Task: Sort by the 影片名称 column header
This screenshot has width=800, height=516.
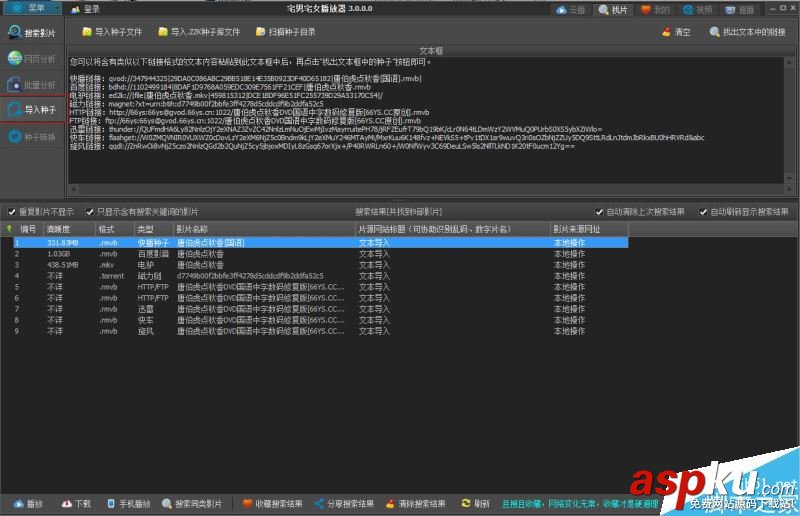Action: pos(264,229)
